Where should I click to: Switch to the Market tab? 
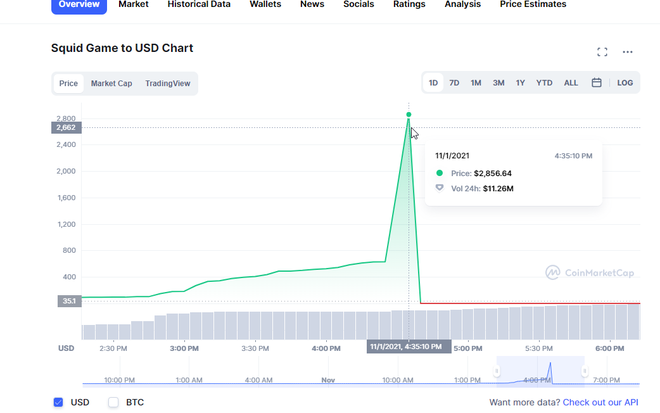(135, 5)
